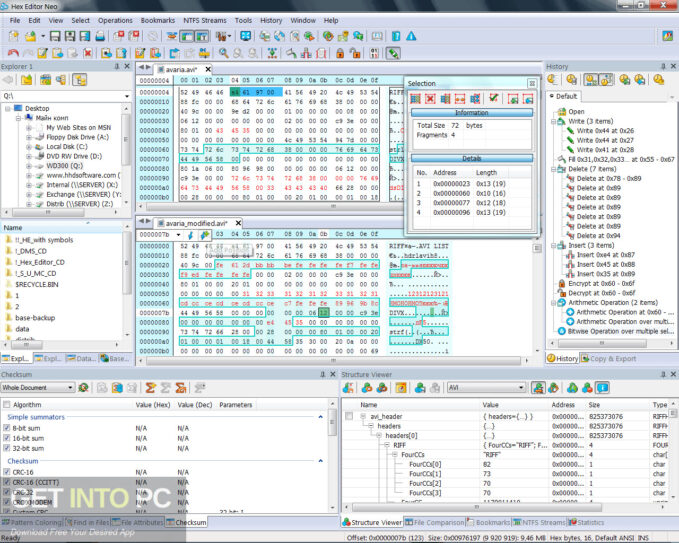The image size is (679, 543).
Task: Click the first select-all icon in Selection toolbar
Action: [x=415, y=99]
